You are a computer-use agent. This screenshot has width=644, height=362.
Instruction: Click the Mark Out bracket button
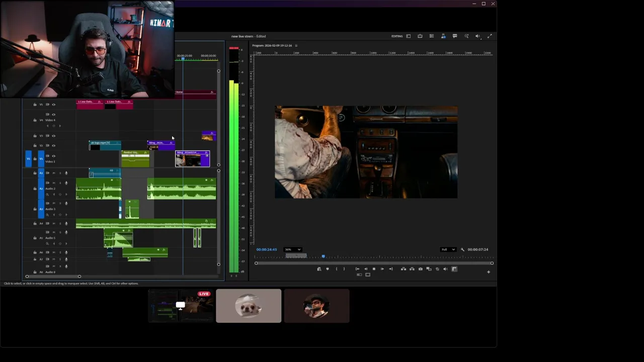pos(344,269)
